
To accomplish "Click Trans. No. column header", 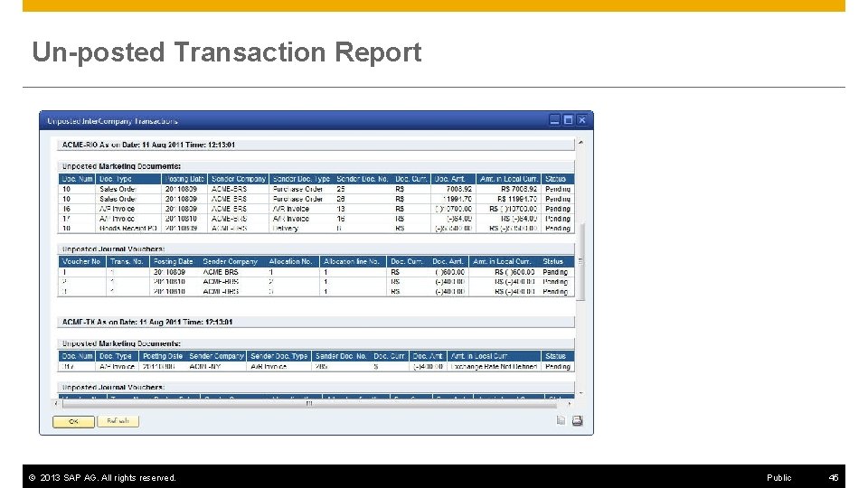I will 127,262.
